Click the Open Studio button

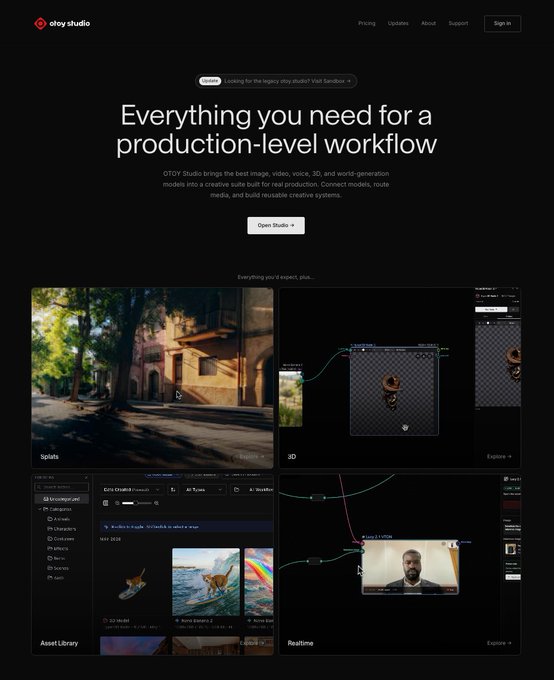click(276, 226)
